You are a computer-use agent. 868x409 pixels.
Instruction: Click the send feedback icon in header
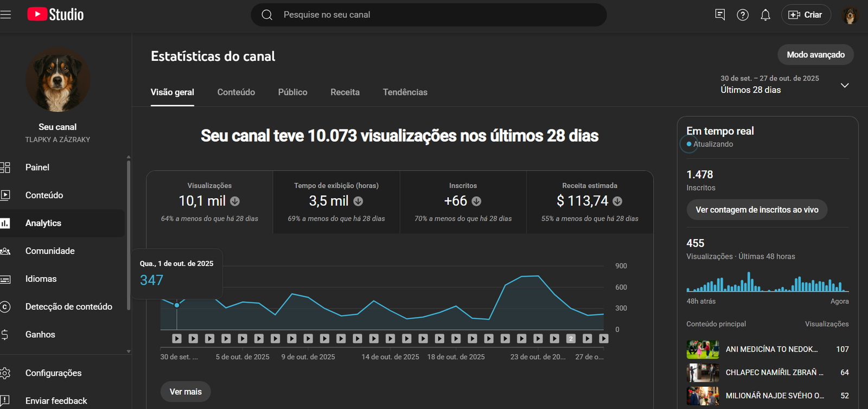click(720, 15)
